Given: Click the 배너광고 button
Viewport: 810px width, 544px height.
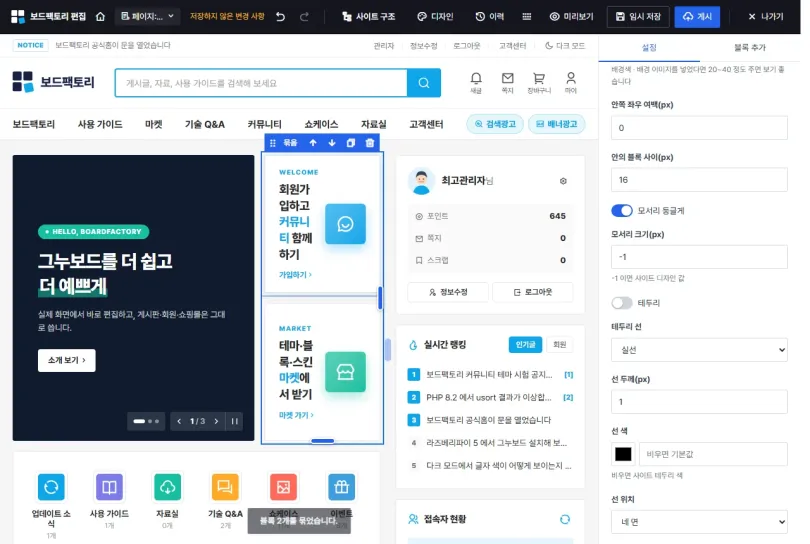Looking at the screenshot, I should point(556,124).
